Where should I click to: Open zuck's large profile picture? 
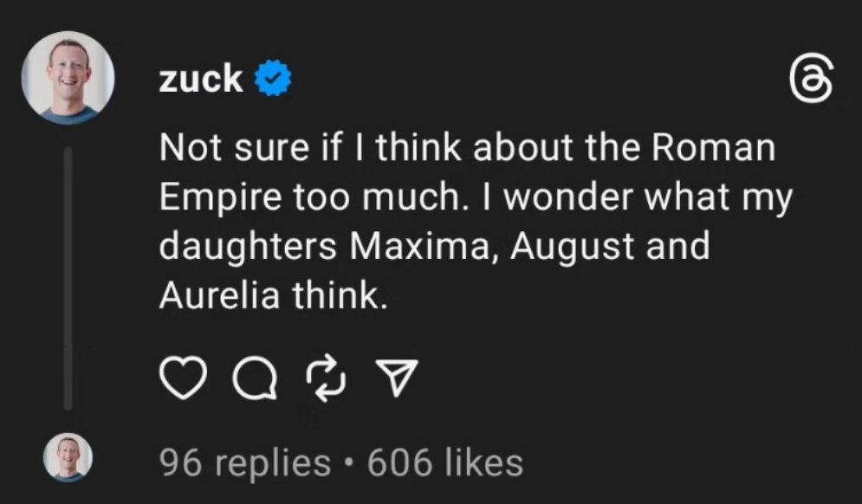68,80
